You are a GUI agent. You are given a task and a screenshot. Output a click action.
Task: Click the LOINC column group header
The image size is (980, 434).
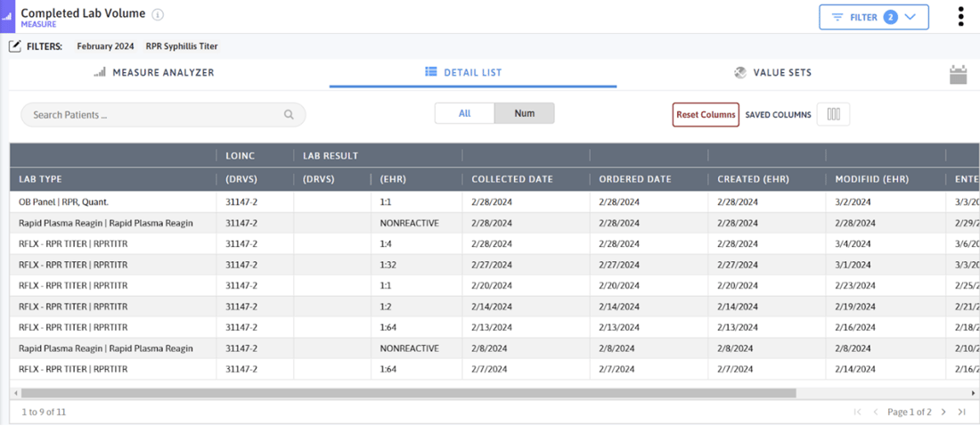[240, 156]
